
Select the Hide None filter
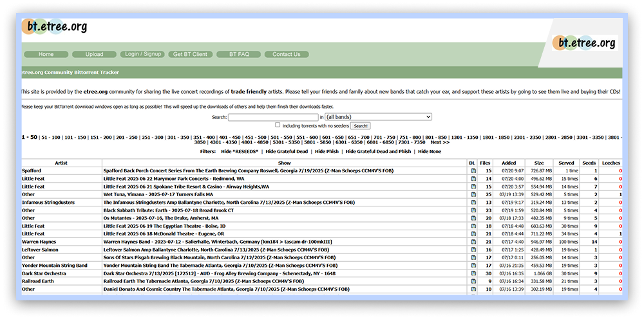(430, 151)
